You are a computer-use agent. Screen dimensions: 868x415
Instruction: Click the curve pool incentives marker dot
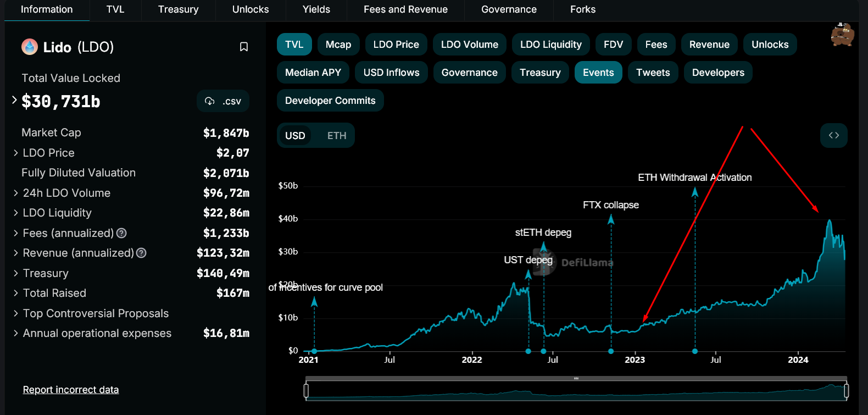[x=314, y=351]
